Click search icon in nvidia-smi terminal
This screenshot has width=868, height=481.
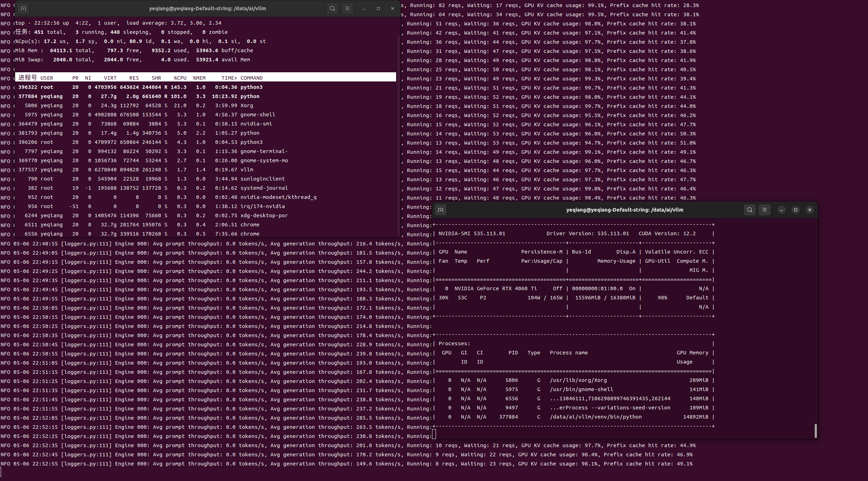(749, 210)
